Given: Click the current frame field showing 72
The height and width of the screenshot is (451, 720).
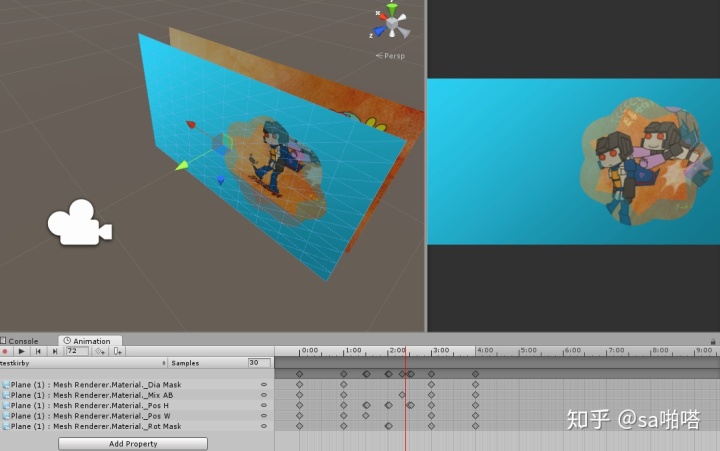Looking at the screenshot, I should tap(77, 351).
